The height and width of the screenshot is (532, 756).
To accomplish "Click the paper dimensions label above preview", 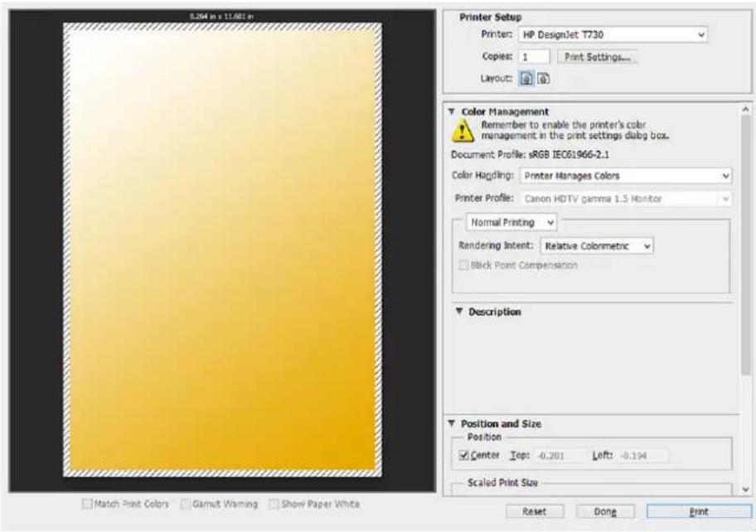I will [x=221, y=17].
